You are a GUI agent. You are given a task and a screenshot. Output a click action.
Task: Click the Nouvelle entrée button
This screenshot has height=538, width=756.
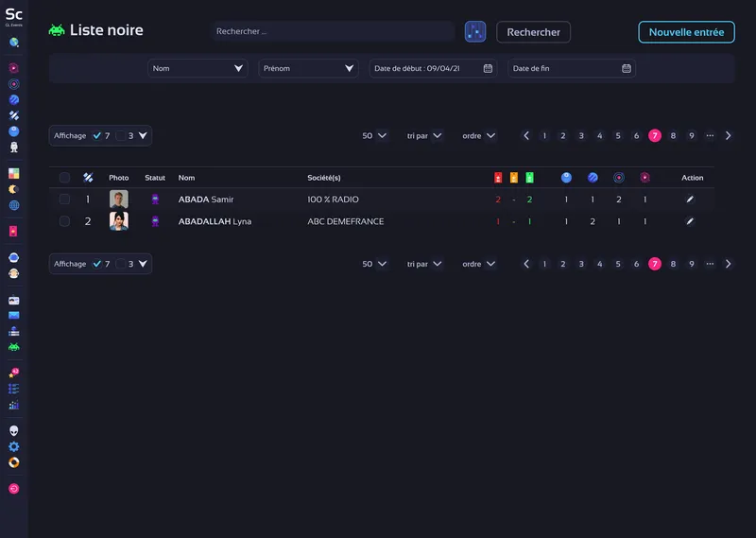[686, 32]
